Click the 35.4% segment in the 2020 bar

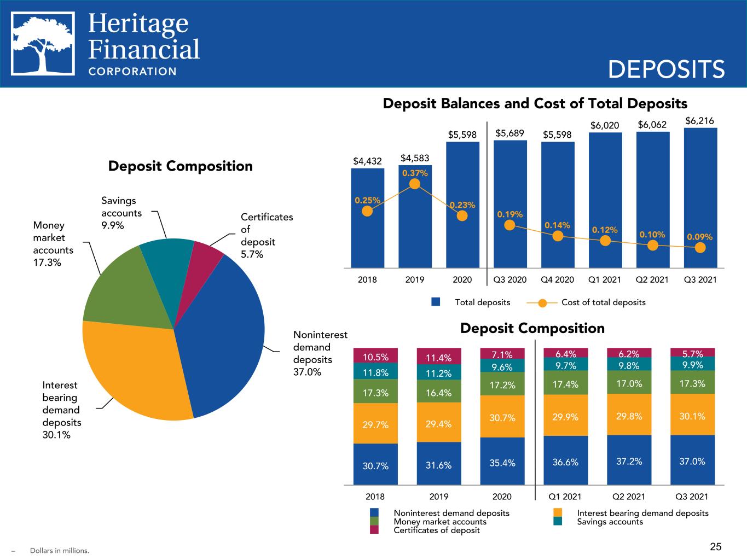tap(502, 461)
